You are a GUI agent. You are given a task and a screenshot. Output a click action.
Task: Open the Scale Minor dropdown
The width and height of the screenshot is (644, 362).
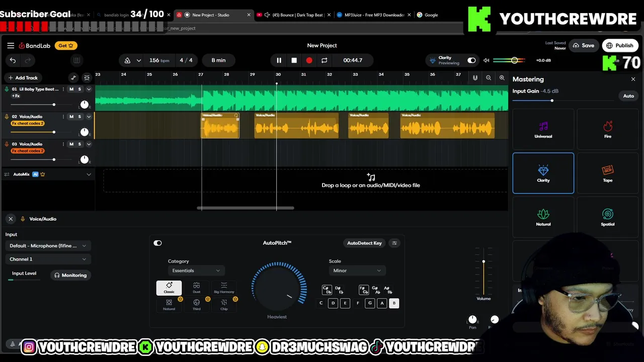click(357, 271)
